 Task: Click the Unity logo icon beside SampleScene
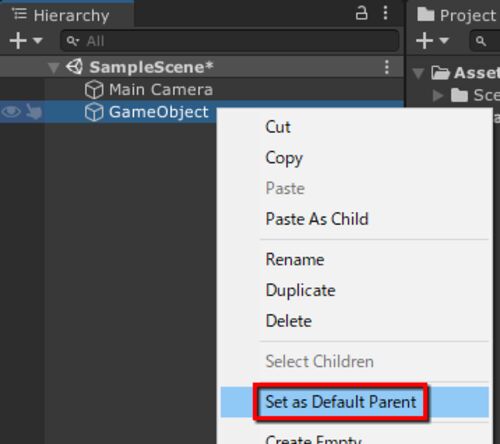74,67
